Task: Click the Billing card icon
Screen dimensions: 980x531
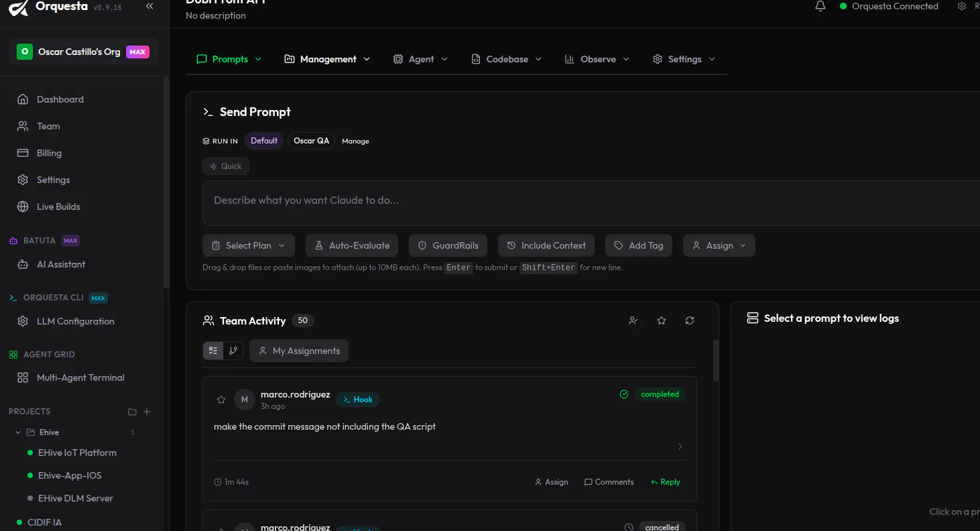Action: [23, 153]
